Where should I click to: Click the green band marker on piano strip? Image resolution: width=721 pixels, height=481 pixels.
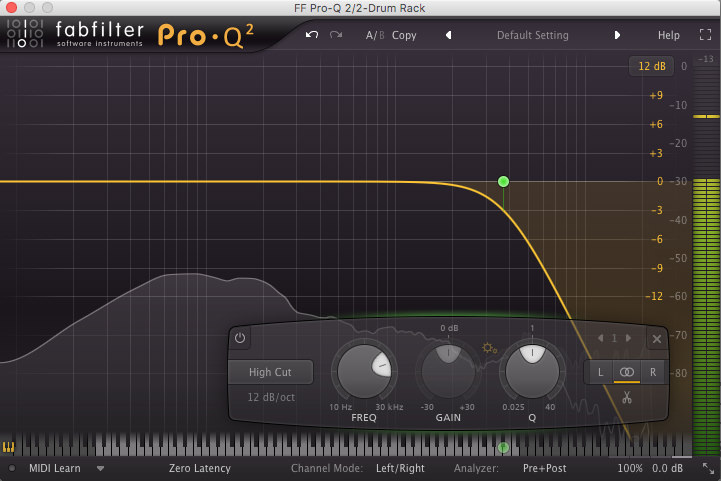click(504, 447)
